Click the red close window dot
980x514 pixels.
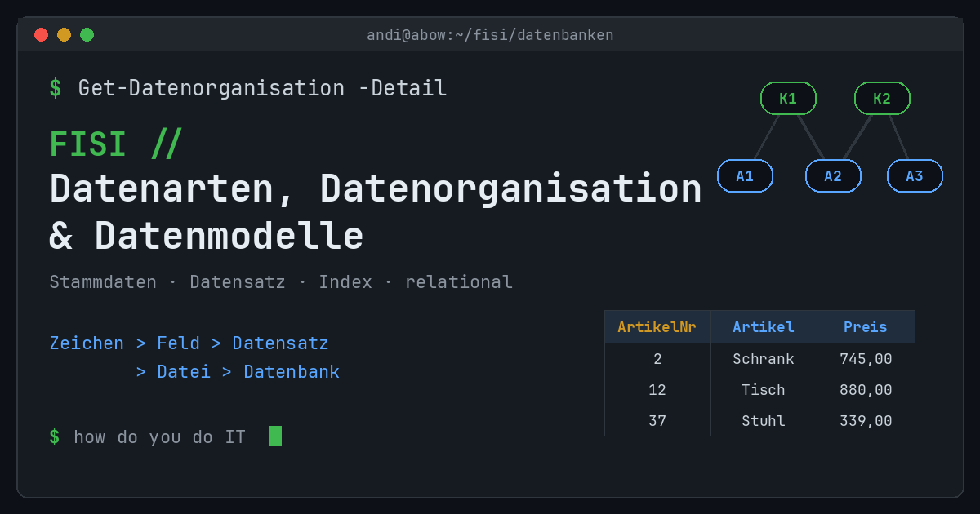click(x=41, y=34)
